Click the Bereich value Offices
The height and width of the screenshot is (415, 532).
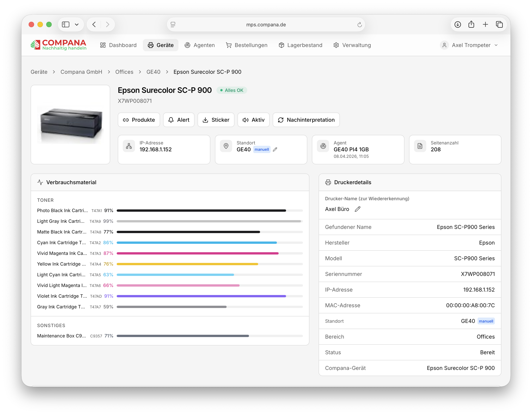click(x=486, y=337)
